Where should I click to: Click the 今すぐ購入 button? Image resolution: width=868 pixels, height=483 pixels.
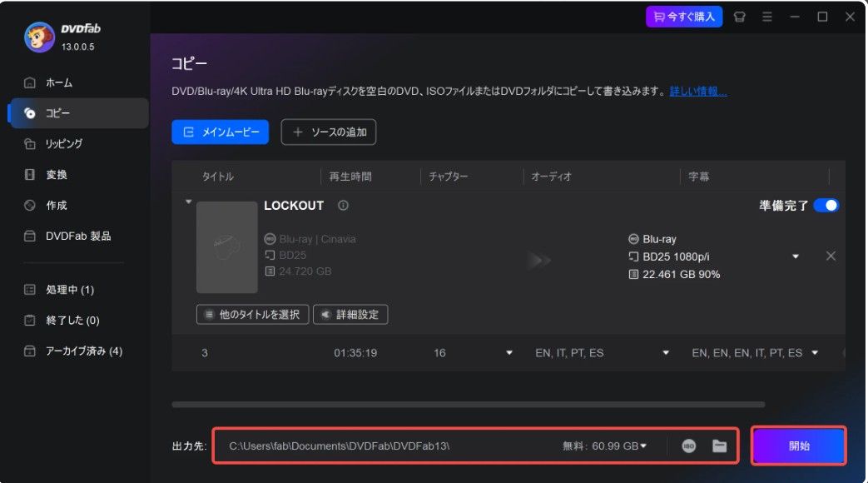[683, 17]
